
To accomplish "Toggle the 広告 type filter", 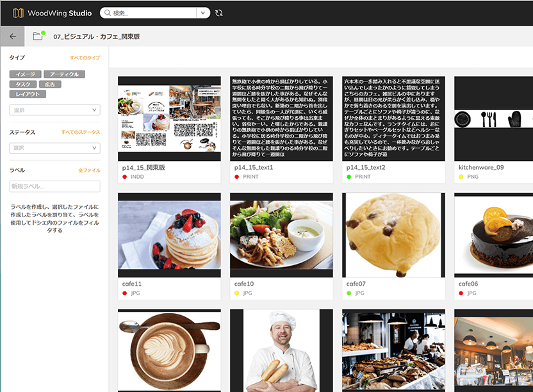I will (50, 84).
